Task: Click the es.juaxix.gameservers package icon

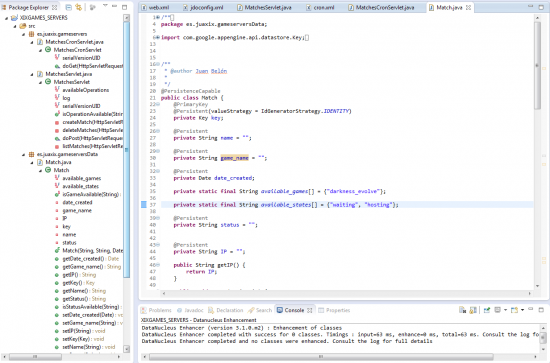Action: coord(31,34)
